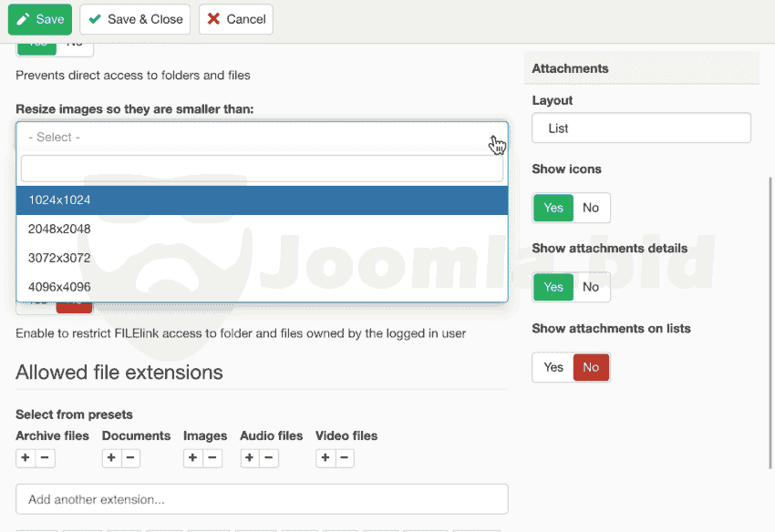
Task: Click the plus icon under Images
Action: 192,458
